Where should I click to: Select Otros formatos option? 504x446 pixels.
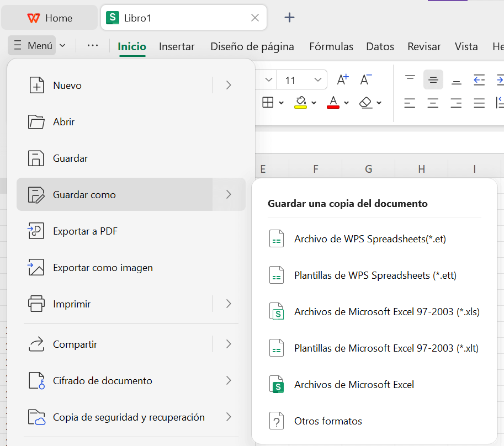point(328,421)
